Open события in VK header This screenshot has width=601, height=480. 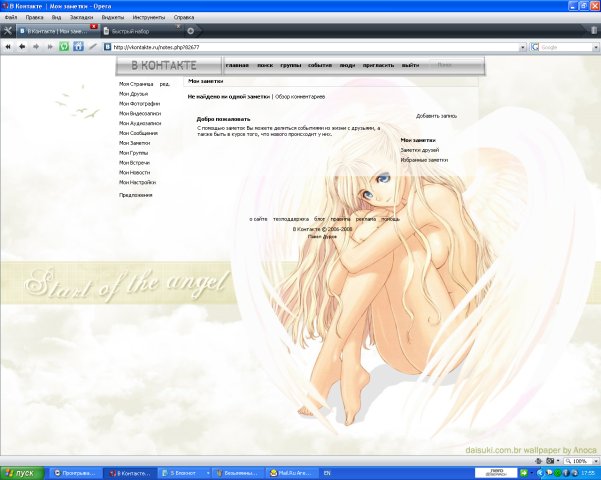point(320,66)
